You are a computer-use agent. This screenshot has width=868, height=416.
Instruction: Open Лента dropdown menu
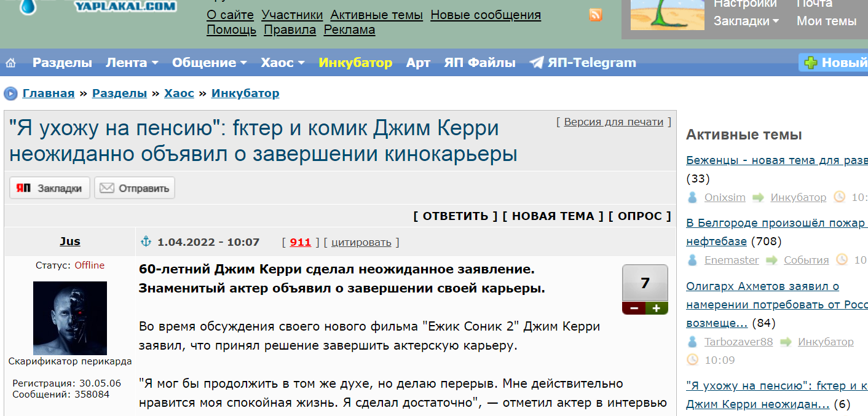click(132, 63)
